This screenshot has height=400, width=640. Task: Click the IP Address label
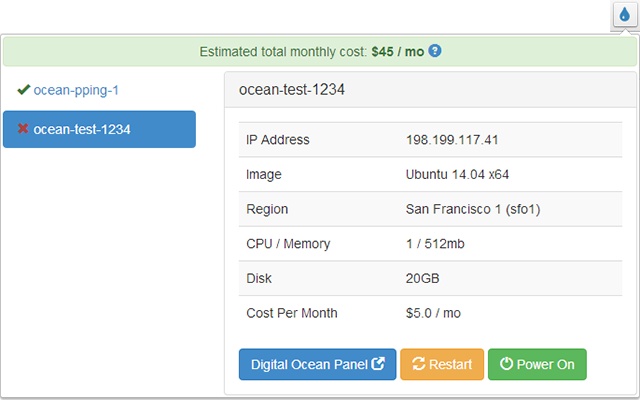pyautogui.click(x=278, y=140)
